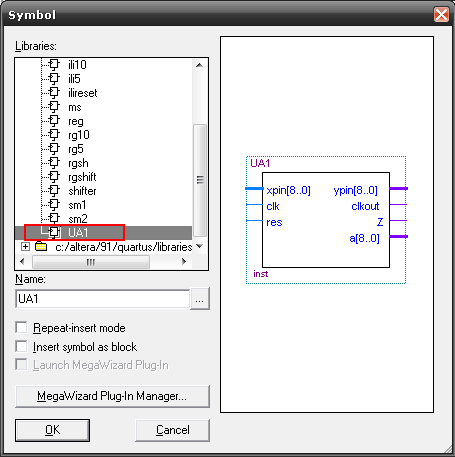Click the 'a[8..0]' port label
The image size is (455, 457).
click(364, 238)
